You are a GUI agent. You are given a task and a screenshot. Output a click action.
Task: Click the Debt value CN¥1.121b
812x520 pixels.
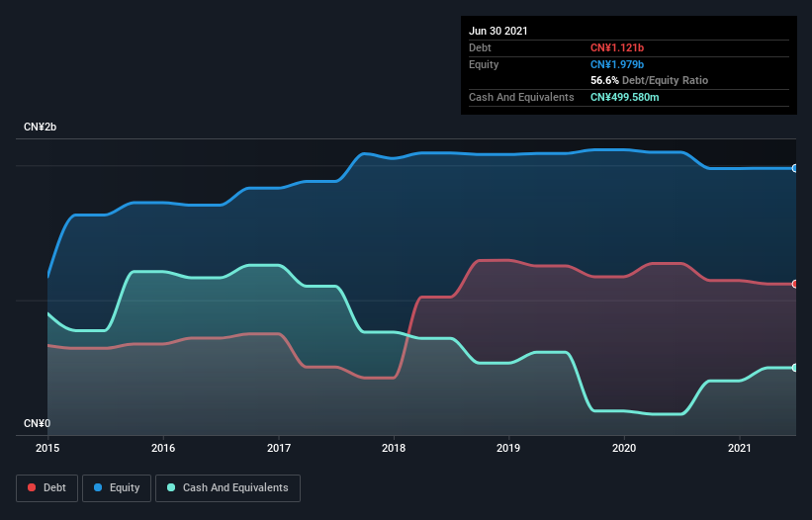coord(617,47)
